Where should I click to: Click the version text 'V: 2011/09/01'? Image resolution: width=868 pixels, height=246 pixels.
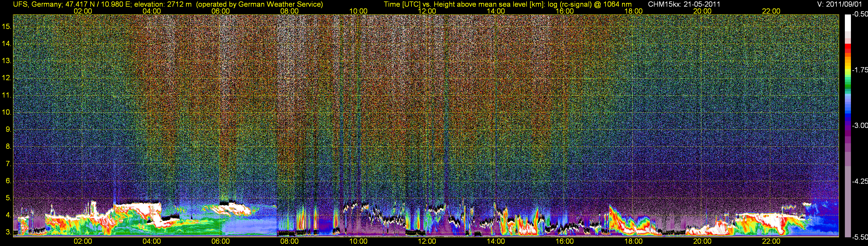839,4
